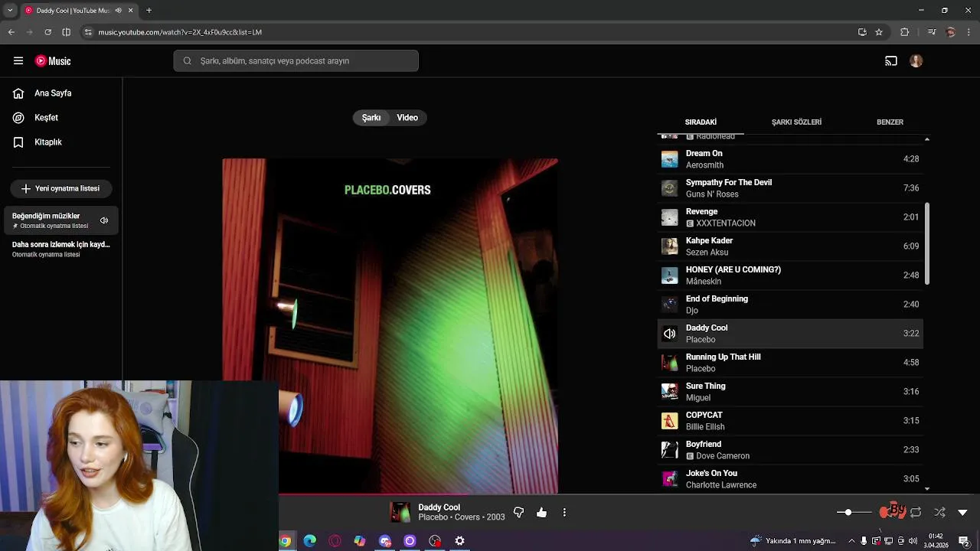
Task: Click the now-playing speaker icon beside Beğendiğim müzikler
Action: pos(104,220)
